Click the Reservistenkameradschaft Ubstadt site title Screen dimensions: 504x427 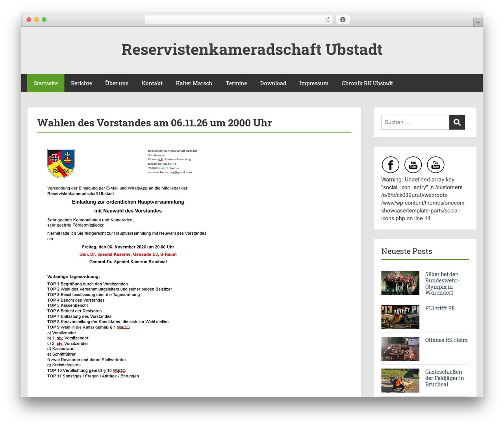[252, 50]
